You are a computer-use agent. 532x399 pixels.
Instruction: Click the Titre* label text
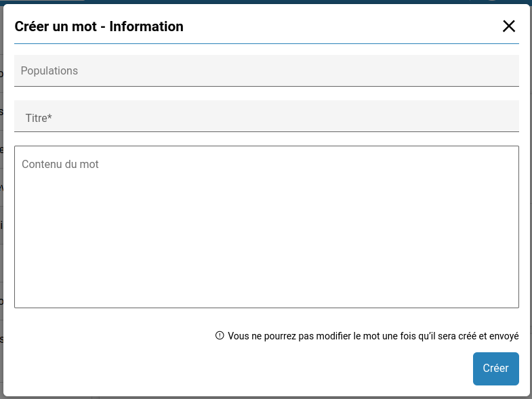(x=39, y=118)
